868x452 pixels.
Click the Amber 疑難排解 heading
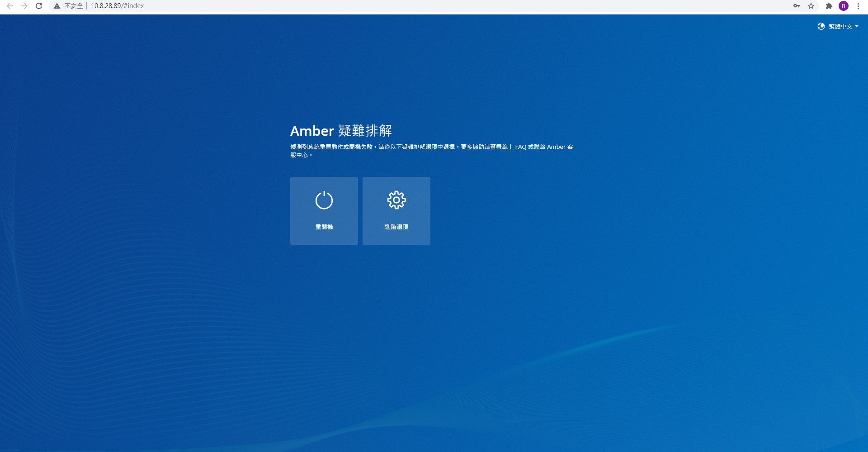(341, 131)
